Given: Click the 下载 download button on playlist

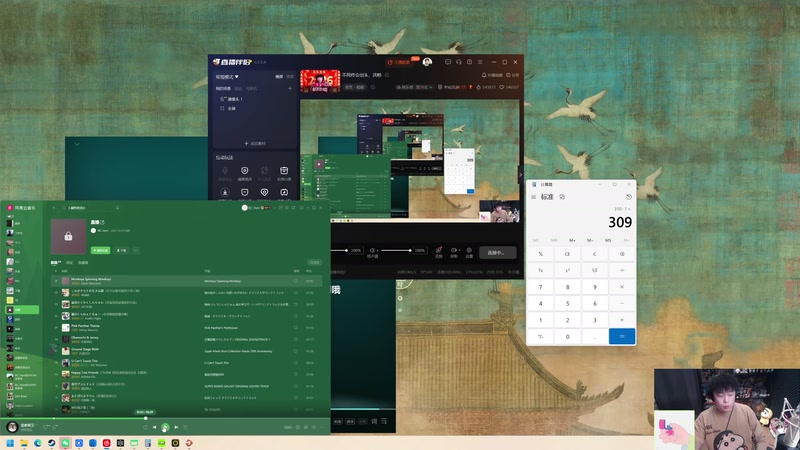Looking at the screenshot, I should click(121, 250).
